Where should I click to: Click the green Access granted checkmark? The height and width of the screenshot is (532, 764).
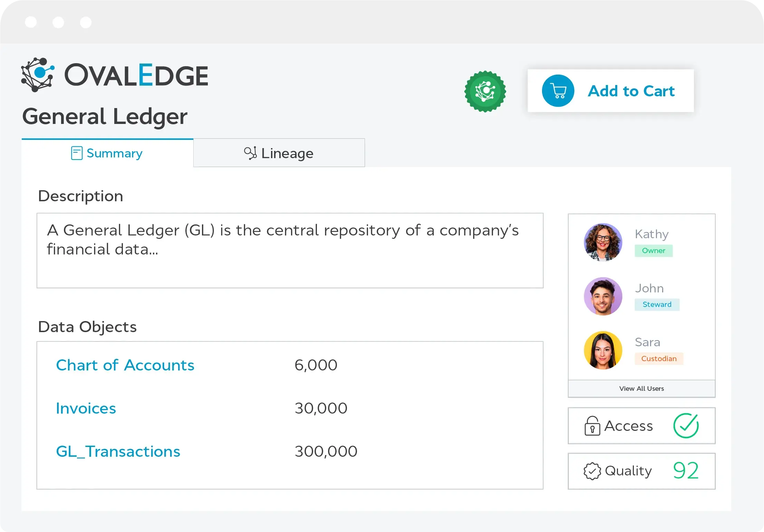[x=686, y=426]
